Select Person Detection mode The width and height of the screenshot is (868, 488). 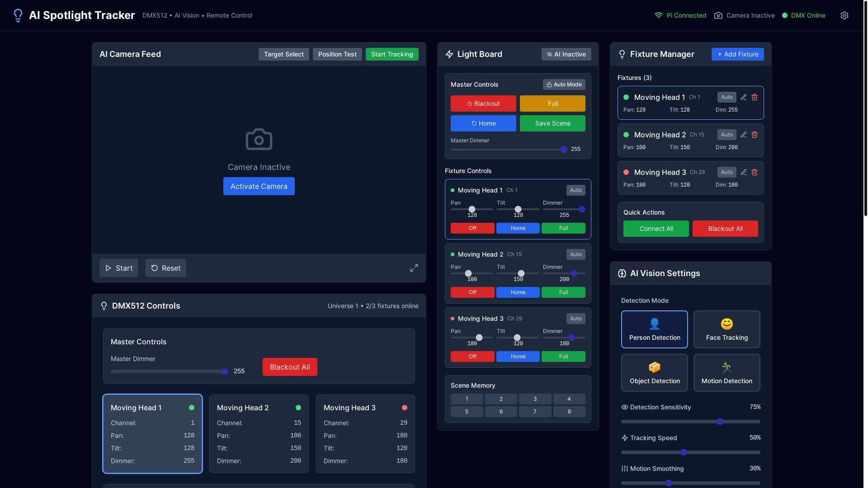654,329
